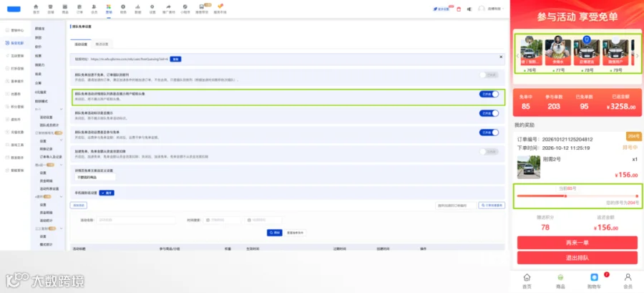Select 虚拟币 in the left sidebar
The height and width of the screenshot is (293, 644).
tap(15, 119)
